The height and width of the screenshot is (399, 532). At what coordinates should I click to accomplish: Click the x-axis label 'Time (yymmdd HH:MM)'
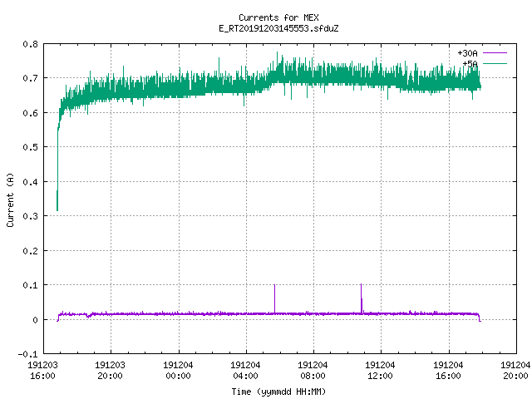coord(278,392)
